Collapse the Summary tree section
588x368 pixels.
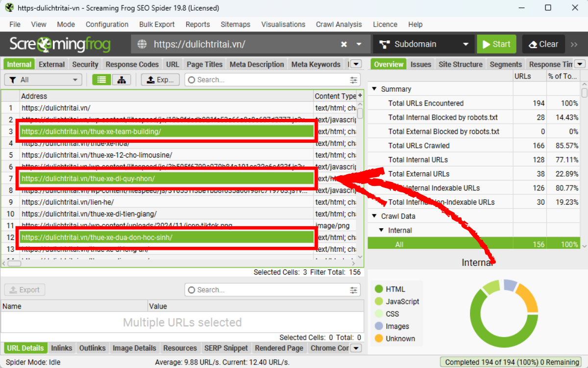click(x=374, y=89)
